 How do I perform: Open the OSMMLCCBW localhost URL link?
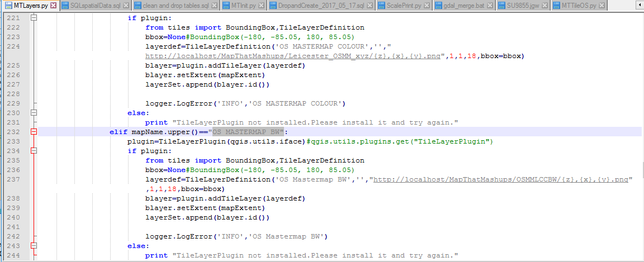pyautogui.click(x=501, y=179)
